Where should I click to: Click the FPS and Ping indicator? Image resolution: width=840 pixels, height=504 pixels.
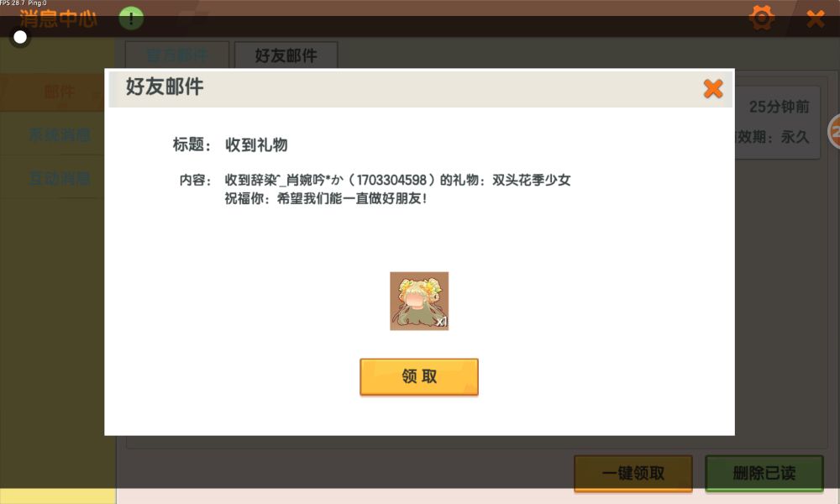coord(24,3)
